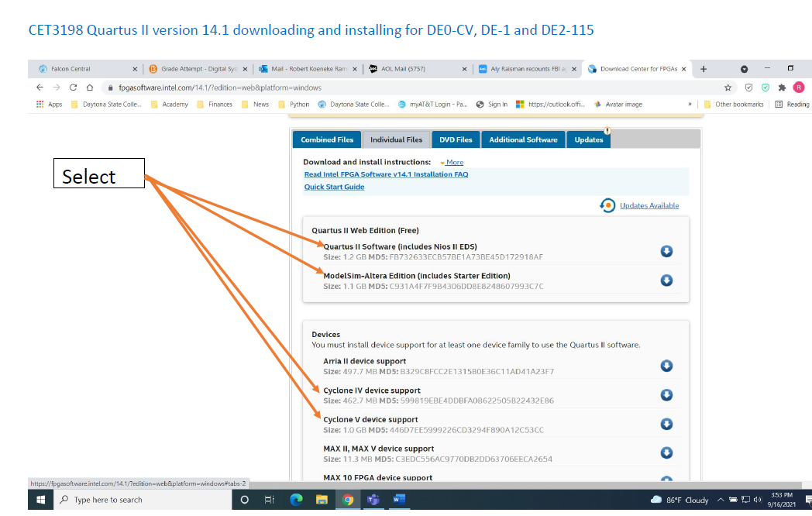Open the Quick Start Guide link
Image resolution: width=812 pixels, height=516 pixels.
point(334,187)
